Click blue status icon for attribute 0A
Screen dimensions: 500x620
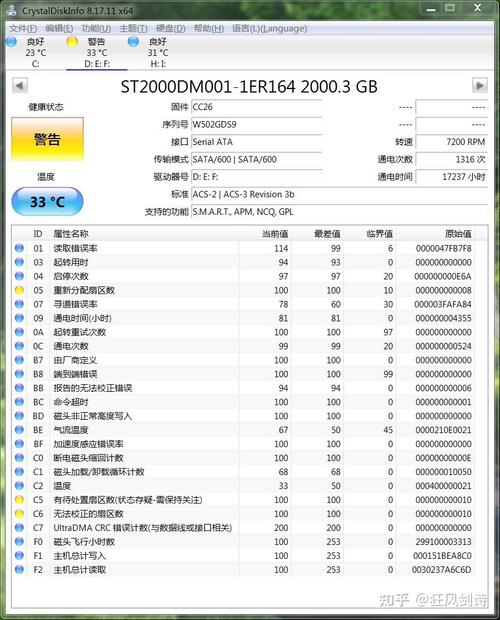click(19, 332)
